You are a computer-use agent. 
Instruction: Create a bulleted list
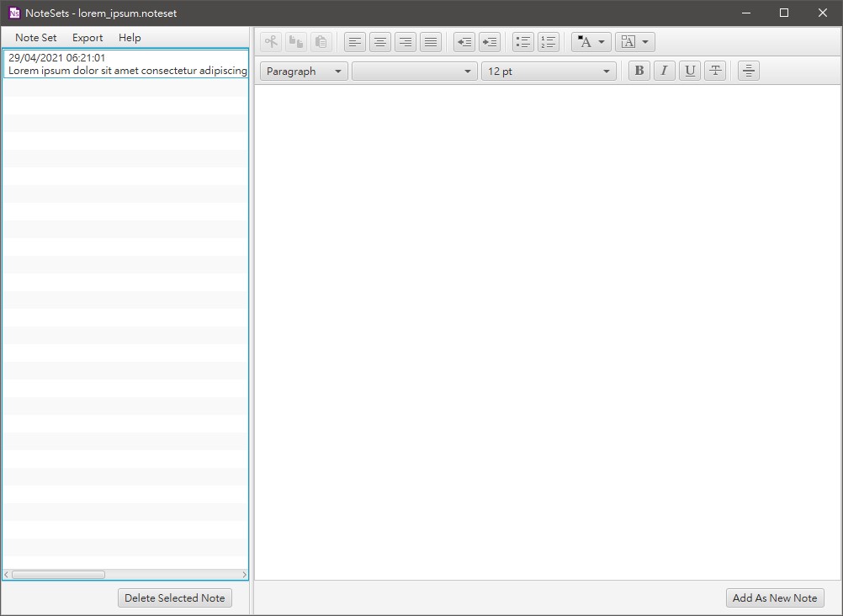point(522,41)
